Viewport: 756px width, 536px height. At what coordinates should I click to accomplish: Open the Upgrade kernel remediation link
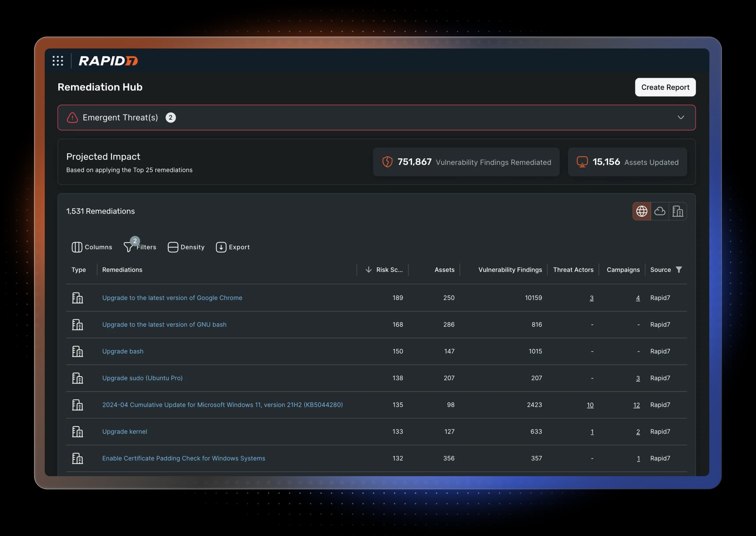pos(124,431)
